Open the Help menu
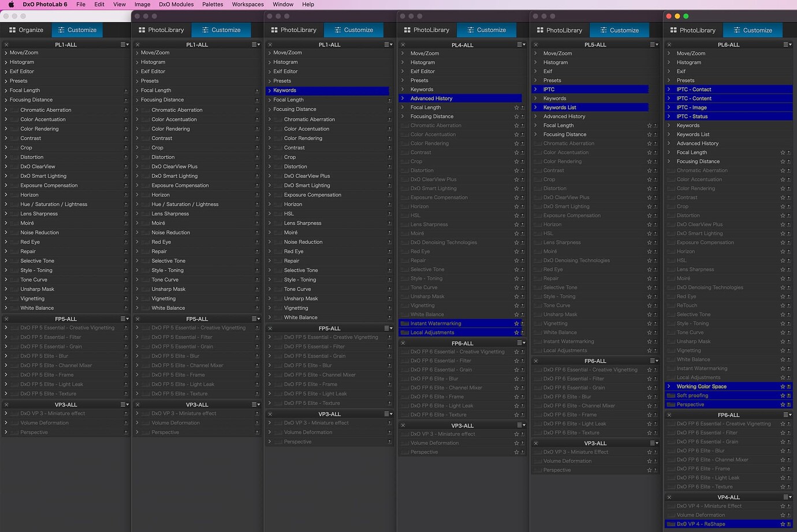Image resolution: width=797 pixels, height=532 pixels. (308, 4)
